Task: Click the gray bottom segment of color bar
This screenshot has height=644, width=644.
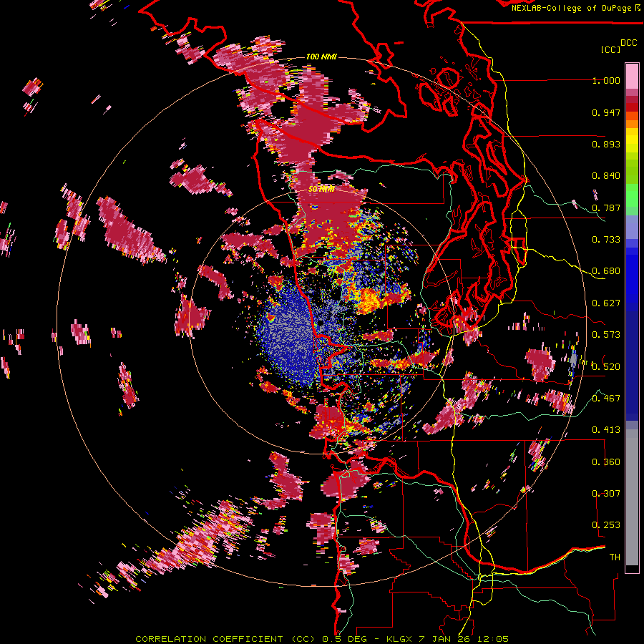Action: point(632,497)
